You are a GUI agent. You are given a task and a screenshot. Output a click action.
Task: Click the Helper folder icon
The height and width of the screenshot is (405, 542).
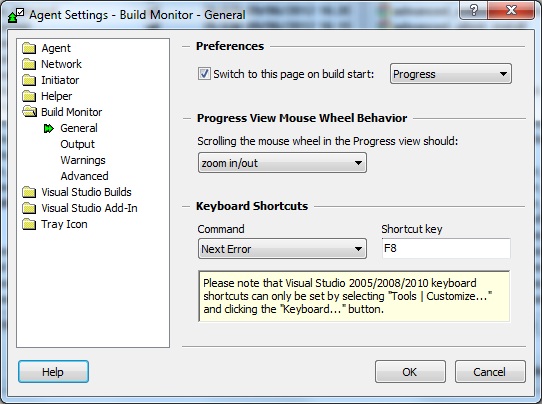pyautogui.click(x=29, y=96)
